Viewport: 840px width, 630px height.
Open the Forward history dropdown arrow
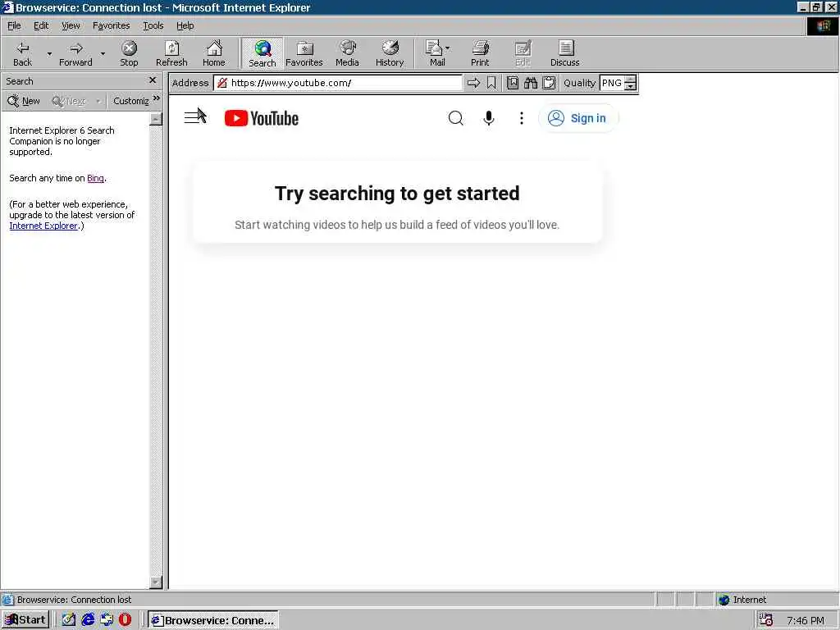103,53
